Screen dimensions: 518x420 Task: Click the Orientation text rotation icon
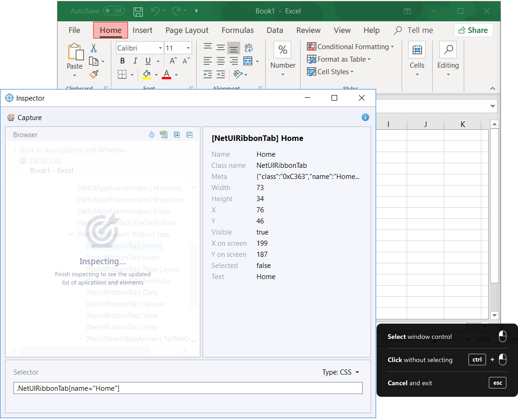coord(238,74)
